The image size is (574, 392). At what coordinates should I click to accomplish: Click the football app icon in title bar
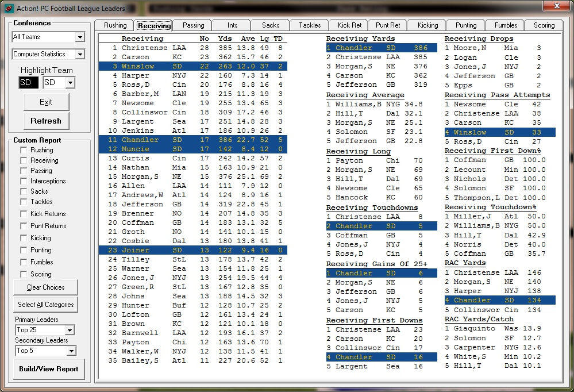click(x=8, y=8)
